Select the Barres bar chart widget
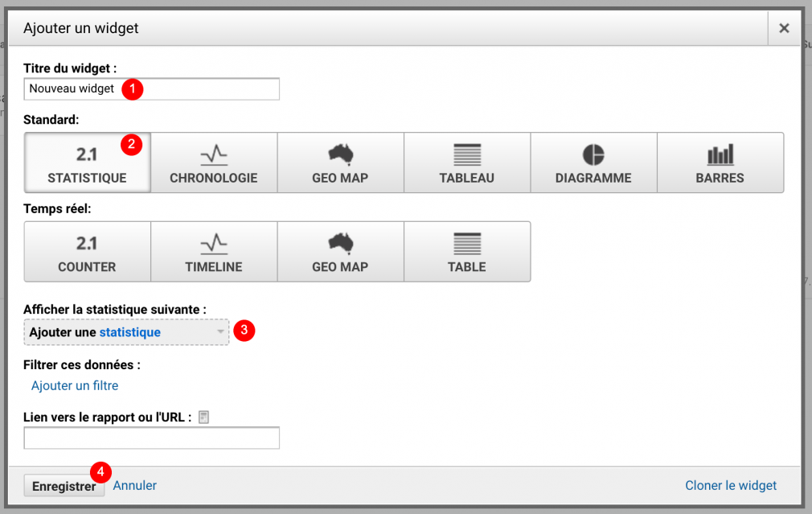 [x=720, y=162]
